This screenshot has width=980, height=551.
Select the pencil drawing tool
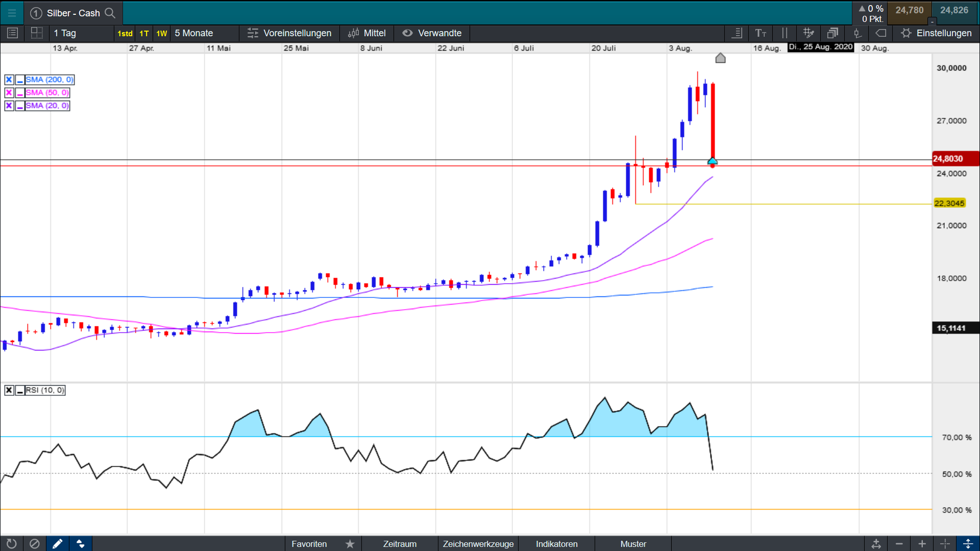[58, 544]
